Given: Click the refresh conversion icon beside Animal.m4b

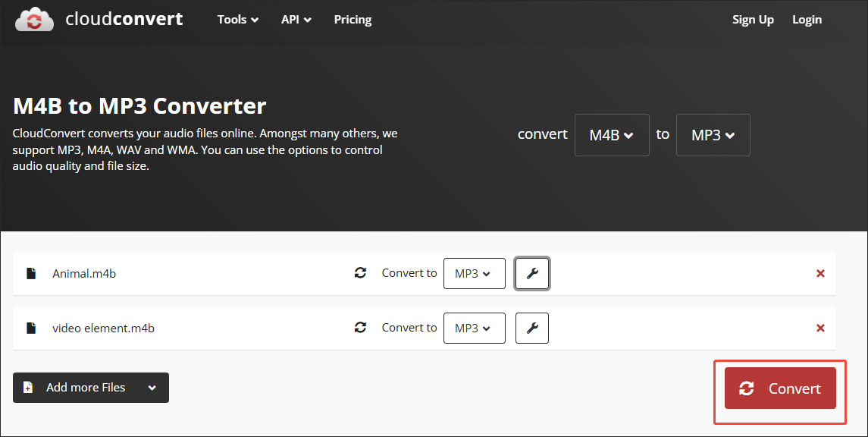Looking at the screenshot, I should point(360,272).
